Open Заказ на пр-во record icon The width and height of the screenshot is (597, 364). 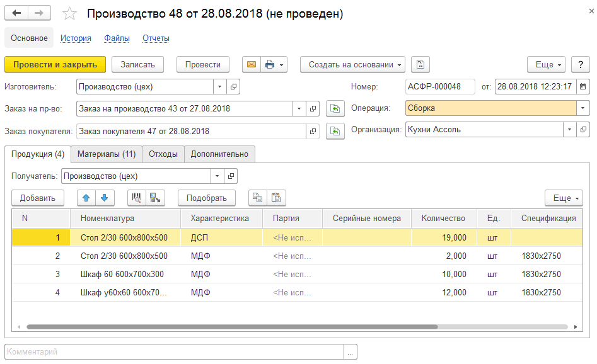click(x=313, y=109)
